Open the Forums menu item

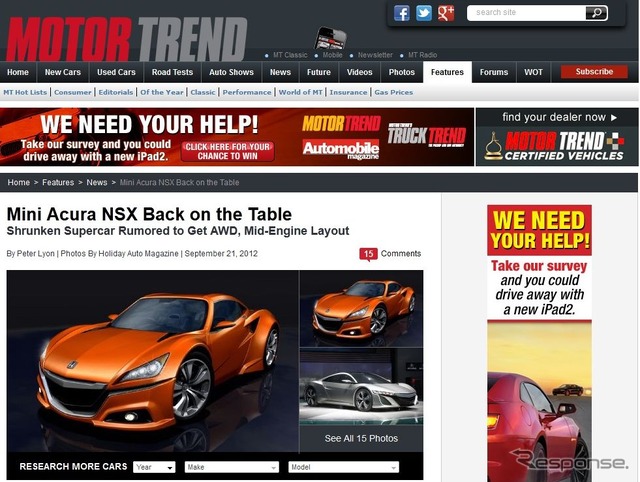pyautogui.click(x=494, y=72)
